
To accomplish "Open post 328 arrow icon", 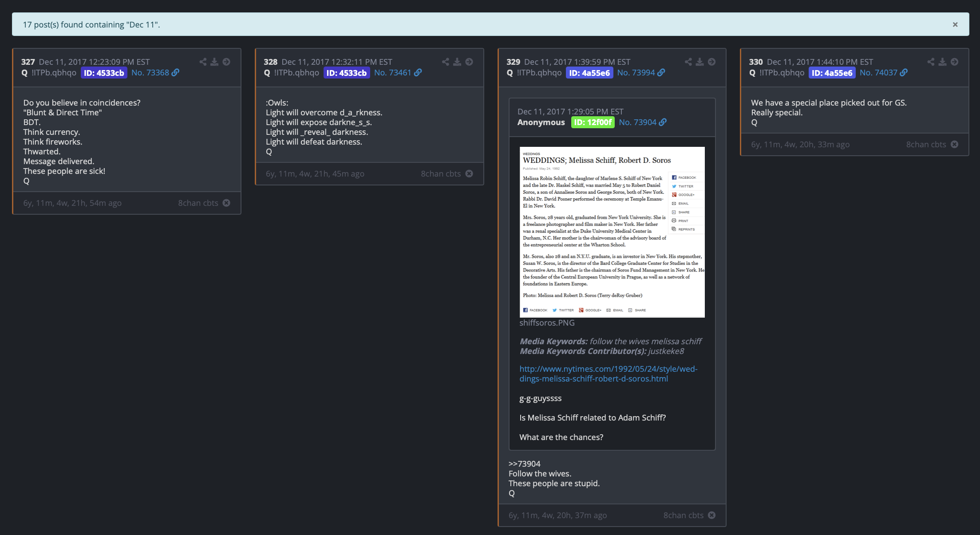I will [469, 62].
